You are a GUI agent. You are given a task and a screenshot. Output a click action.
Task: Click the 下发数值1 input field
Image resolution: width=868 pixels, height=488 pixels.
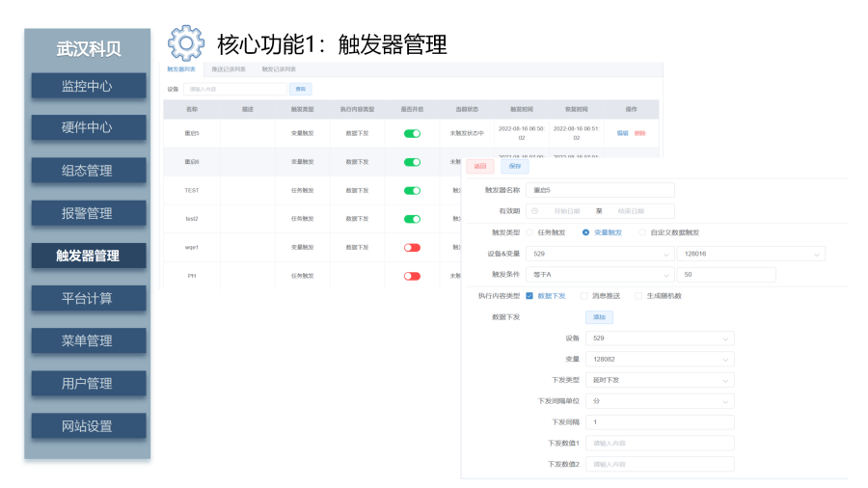[x=660, y=444]
